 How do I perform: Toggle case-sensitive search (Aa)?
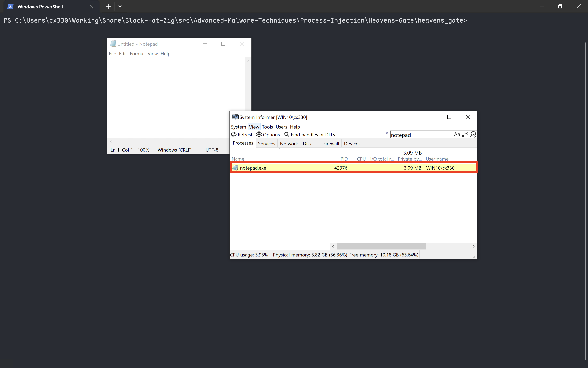click(x=457, y=134)
